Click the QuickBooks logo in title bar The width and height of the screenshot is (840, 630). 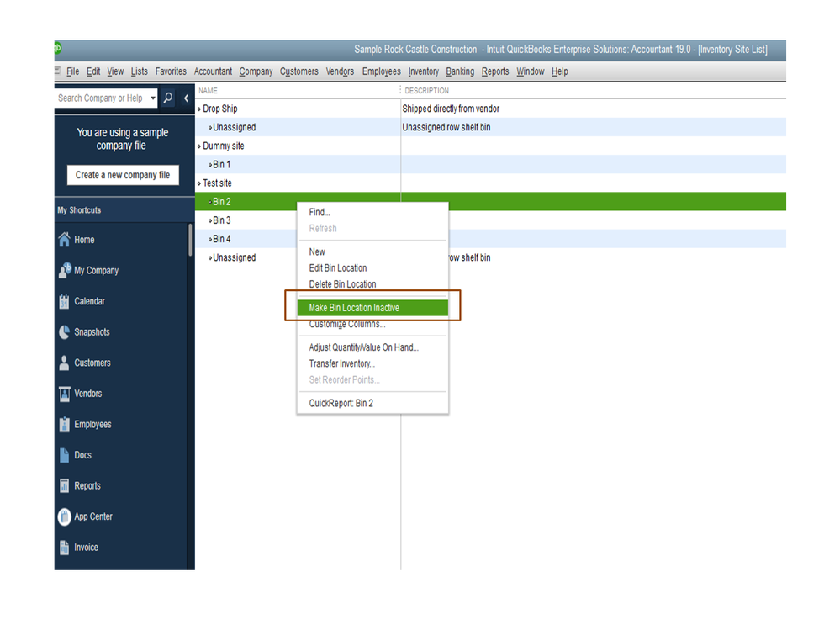58,48
